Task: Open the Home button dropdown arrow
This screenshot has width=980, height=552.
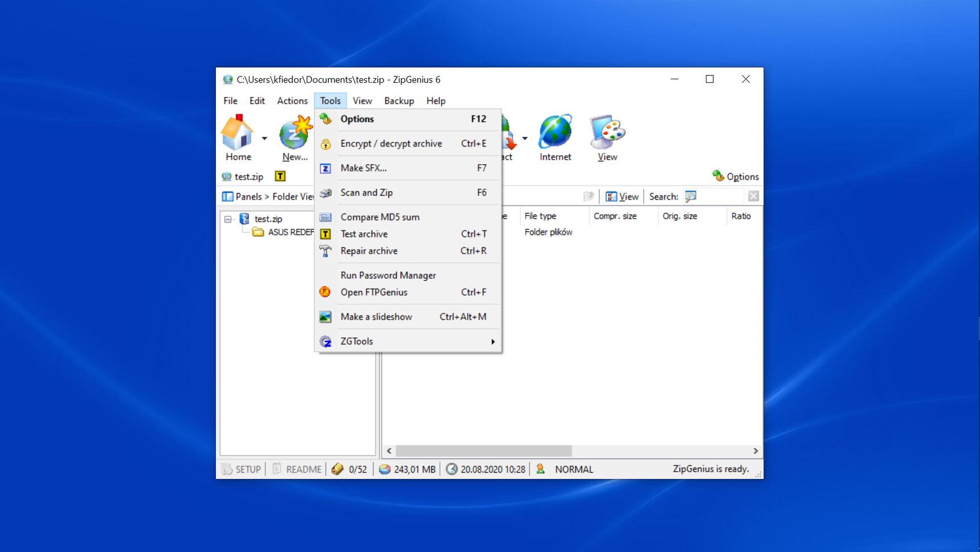Action: point(264,138)
